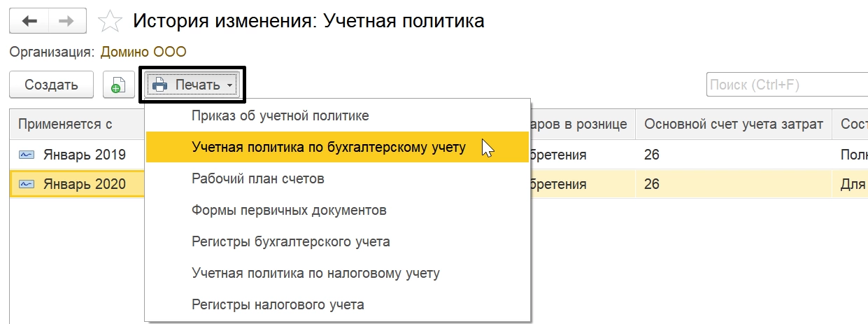The image size is (868, 324).
Task: Sort by Применяется с column header
Action: click(65, 125)
